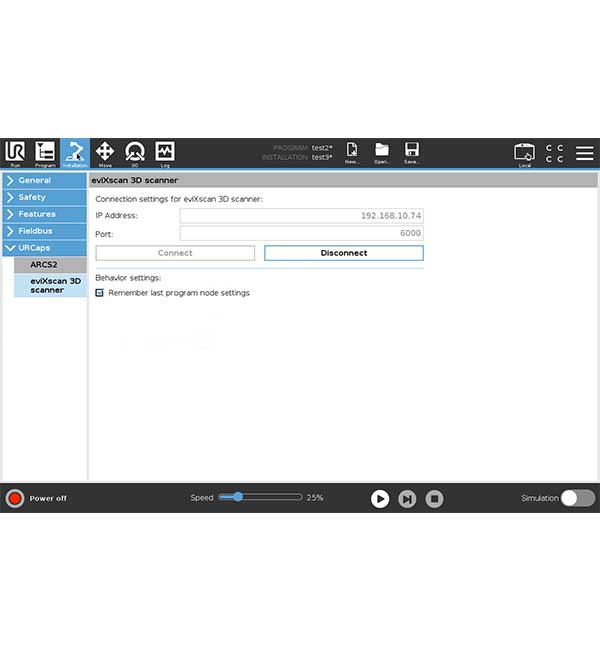The image size is (600, 650).
Task: Save with the floppy disk icon
Action: tap(412, 153)
